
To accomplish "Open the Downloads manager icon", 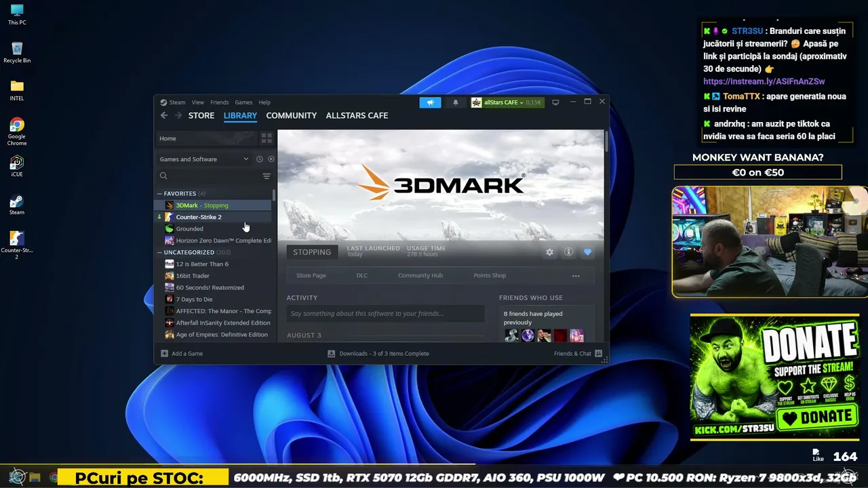I will (331, 353).
